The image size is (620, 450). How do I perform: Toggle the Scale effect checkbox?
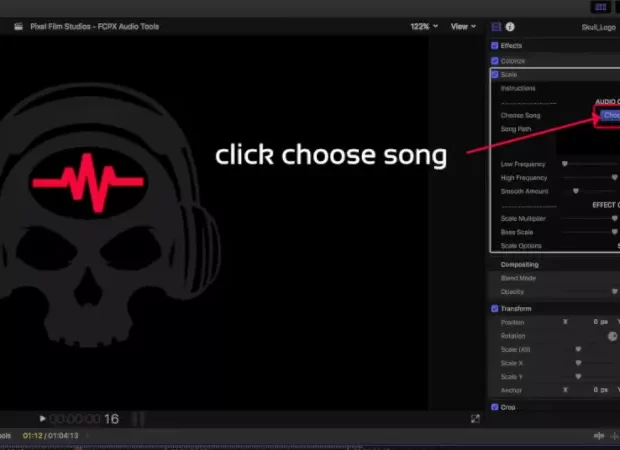(495, 74)
